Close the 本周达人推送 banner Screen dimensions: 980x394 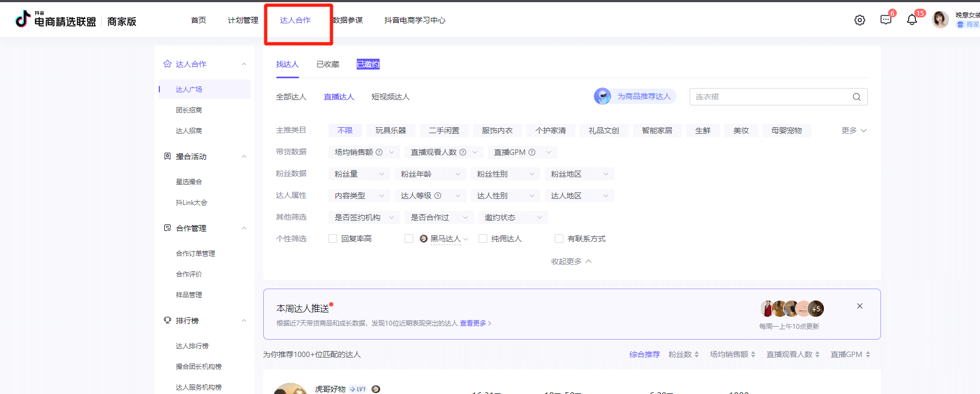(x=860, y=306)
